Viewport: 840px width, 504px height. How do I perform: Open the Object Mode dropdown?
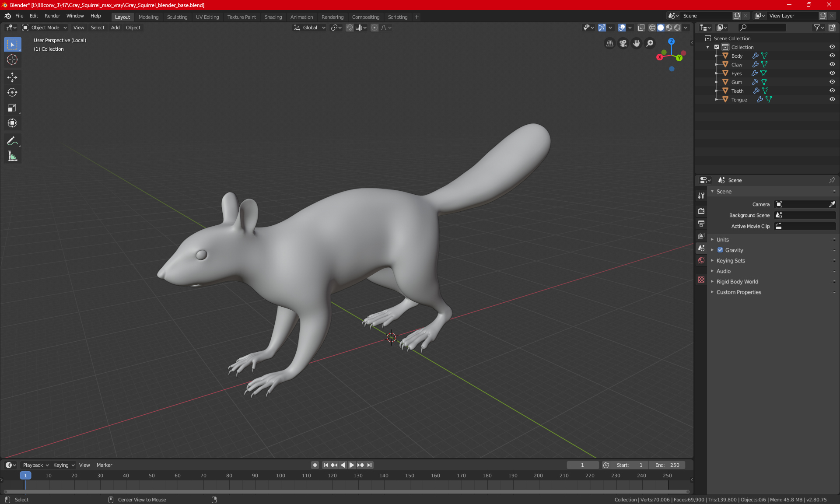(x=45, y=28)
